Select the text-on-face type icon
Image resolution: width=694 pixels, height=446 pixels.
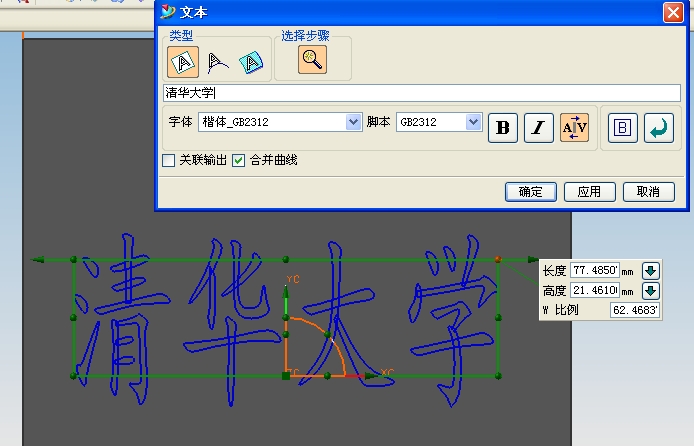click(251, 62)
